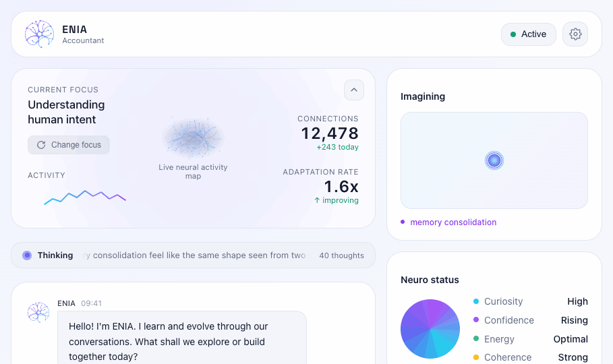
Task: Click the cyan Curiosity color dot
Action: click(476, 301)
